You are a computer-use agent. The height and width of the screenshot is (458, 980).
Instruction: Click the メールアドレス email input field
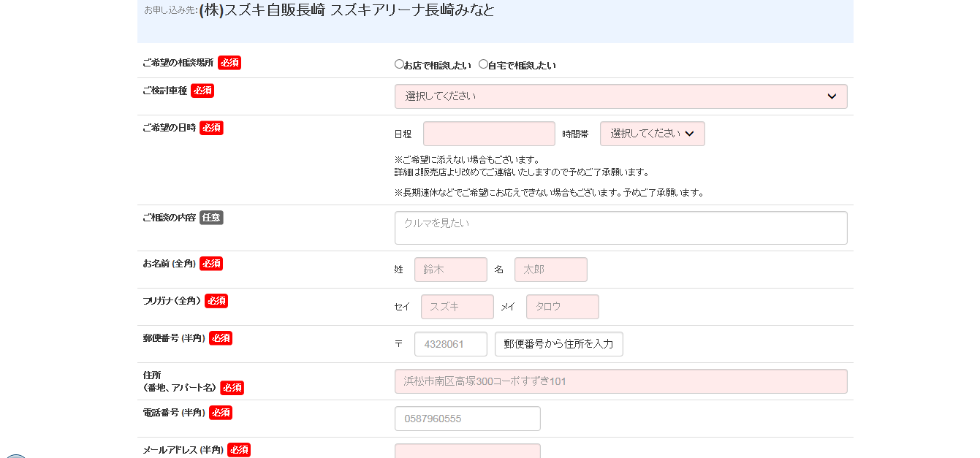point(468,451)
